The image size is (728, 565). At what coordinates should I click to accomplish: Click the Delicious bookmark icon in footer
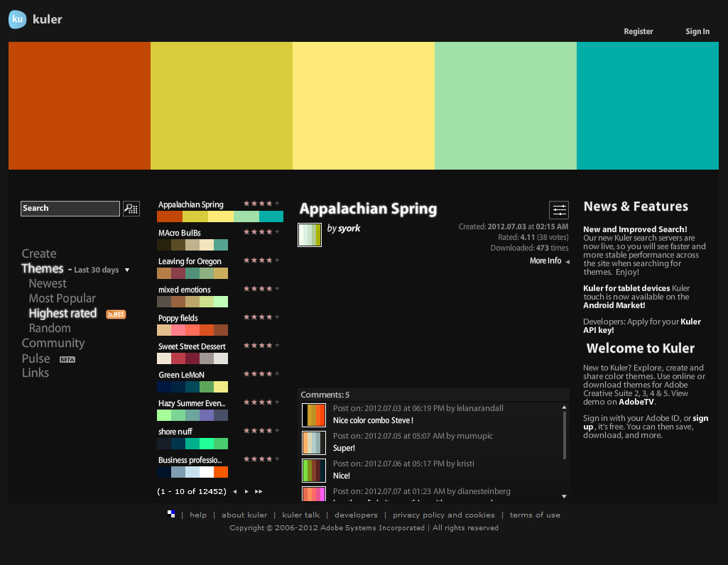(171, 514)
